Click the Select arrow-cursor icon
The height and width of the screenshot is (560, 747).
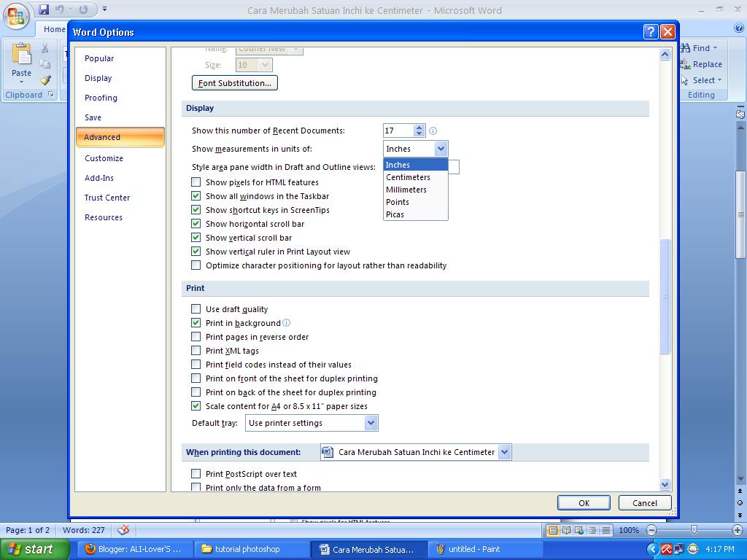coord(684,80)
